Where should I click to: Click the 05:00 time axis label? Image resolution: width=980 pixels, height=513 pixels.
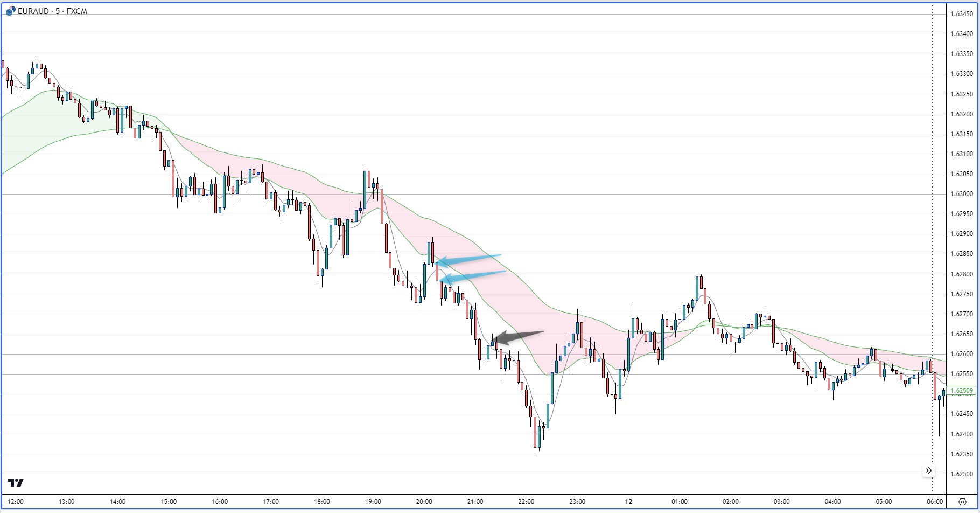pyautogui.click(x=884, y=502)
